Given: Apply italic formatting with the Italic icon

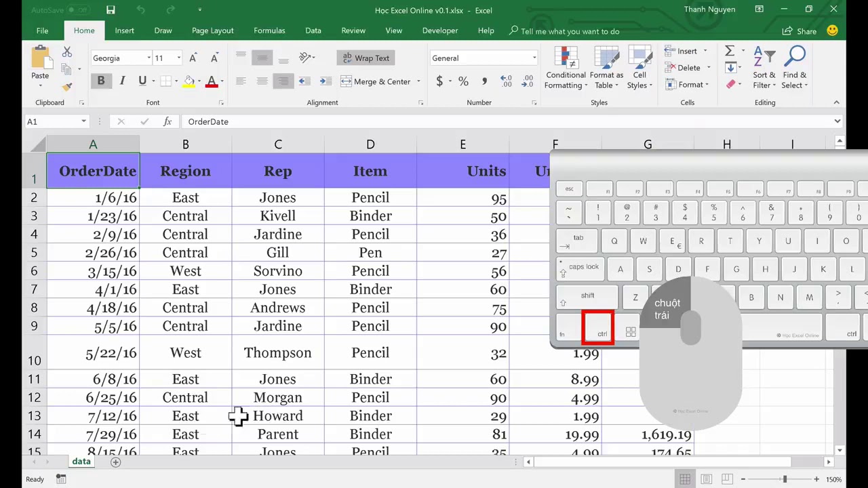Looking at the screenshot, I should coord(121,81).
